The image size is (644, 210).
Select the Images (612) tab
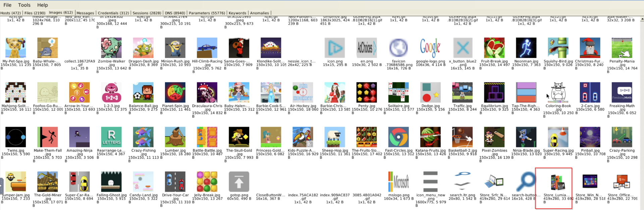click(x=61, y=13)
